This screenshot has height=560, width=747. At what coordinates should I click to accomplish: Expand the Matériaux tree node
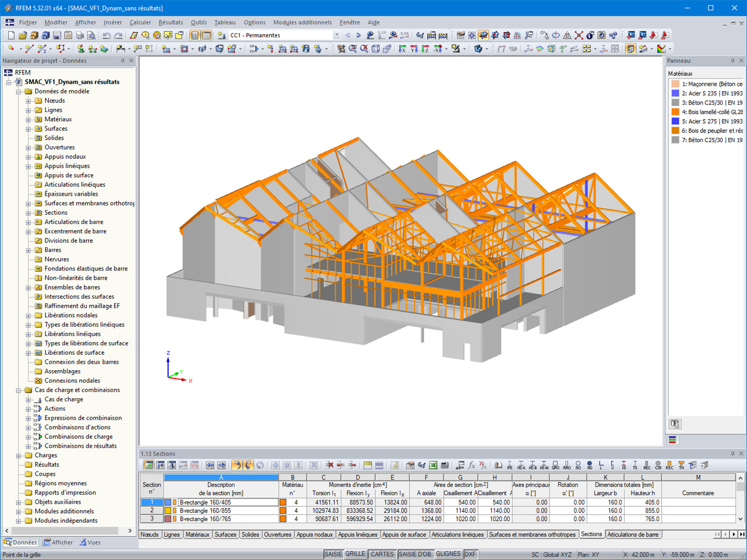pos(28,119)
